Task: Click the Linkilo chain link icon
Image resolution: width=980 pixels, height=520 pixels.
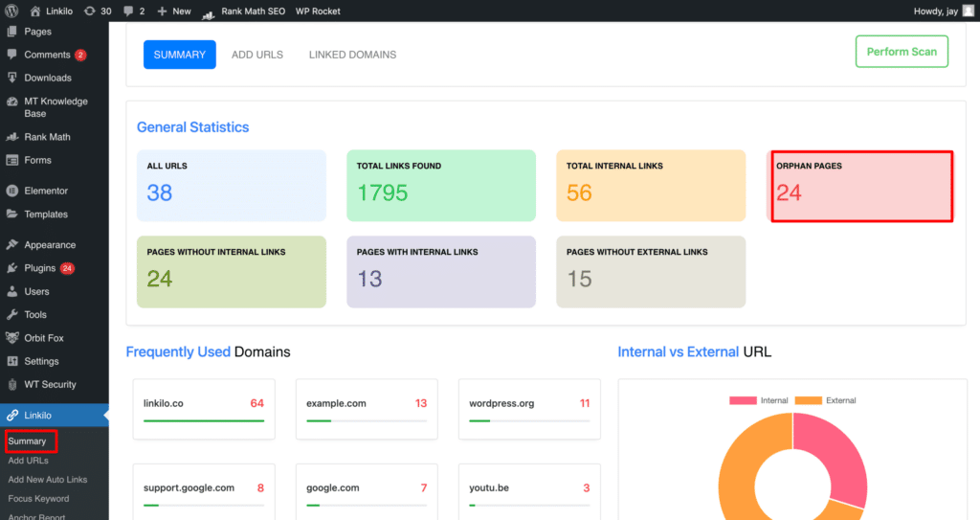Action: 11,415
